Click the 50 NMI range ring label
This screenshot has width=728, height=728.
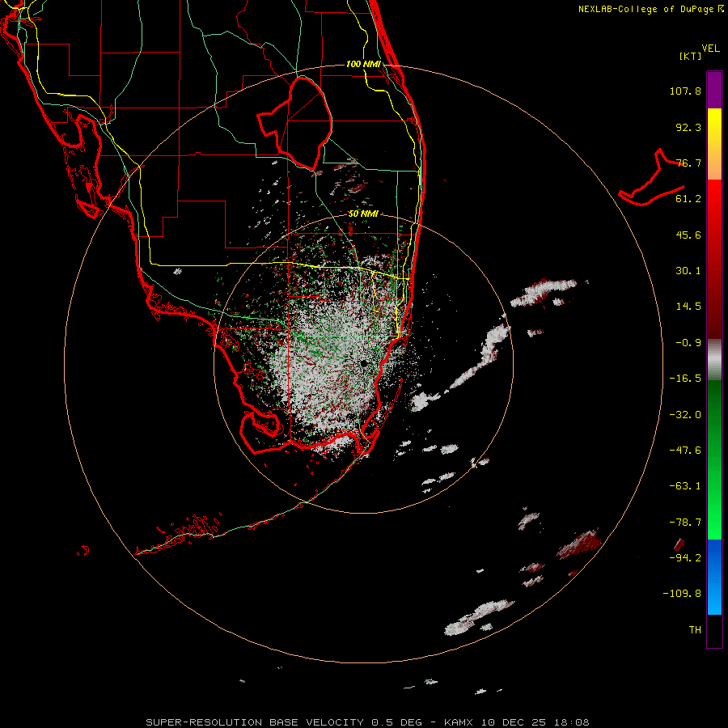(363, 214)
